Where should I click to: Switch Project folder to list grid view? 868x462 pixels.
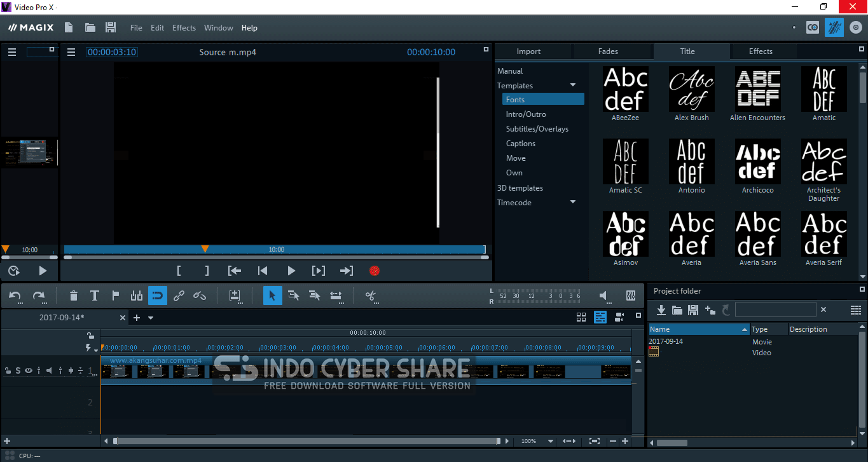[x=856, y=309]
